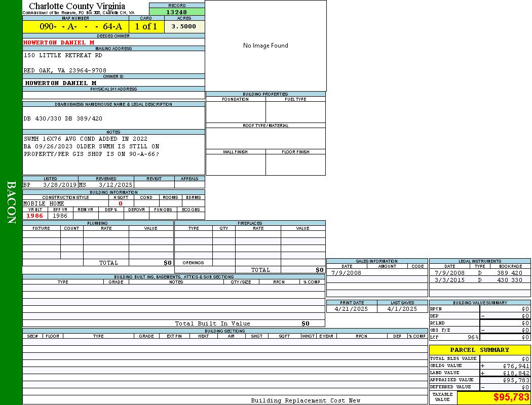Click the construction style MOBILE HOME value
Viewport: 532px width, 405px height.
tap(44, 204)
